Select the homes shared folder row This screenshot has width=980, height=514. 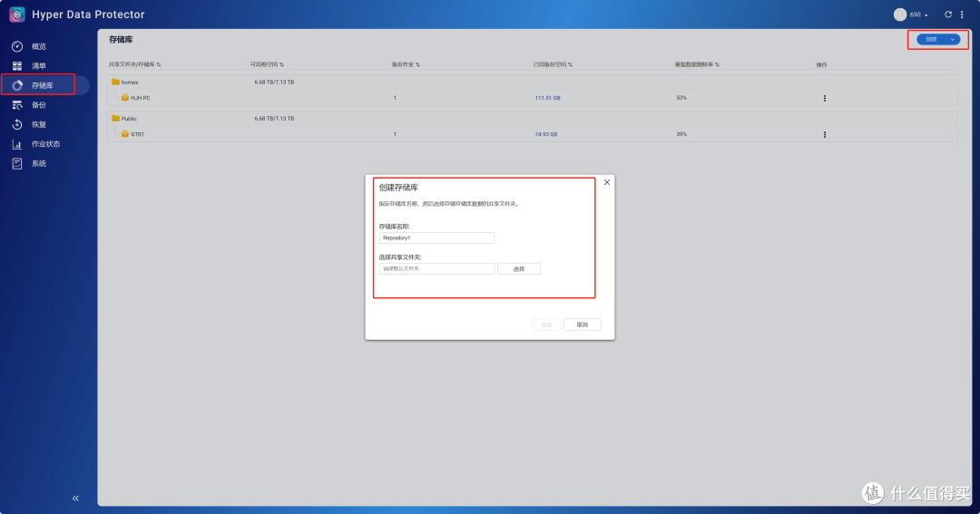(532, 82)
